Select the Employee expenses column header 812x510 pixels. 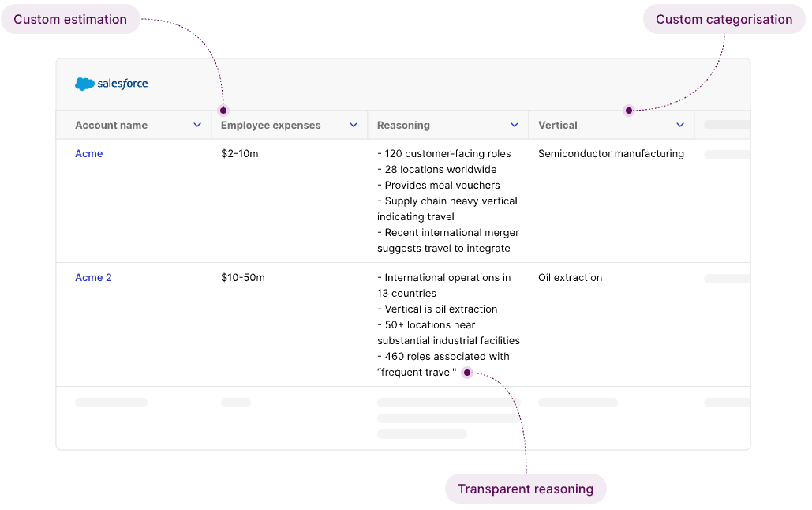271,125
